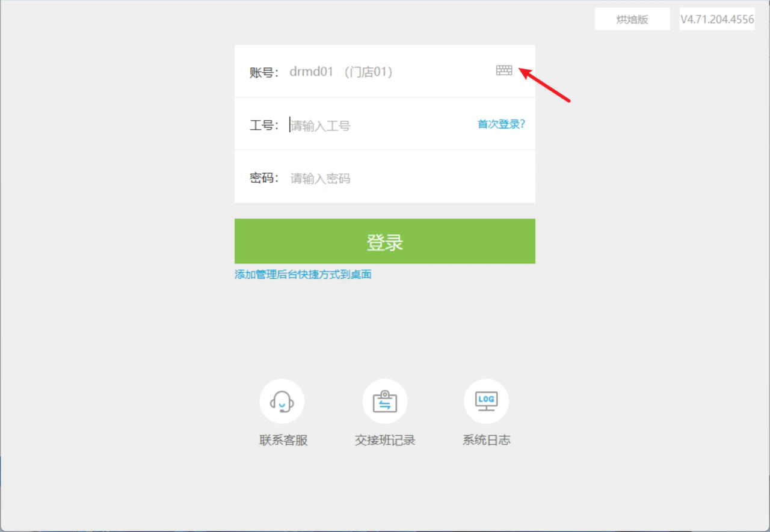Open the 首次登录? link
The width and height of the screenshot is (770, 532).
pyautogui.click(x=502, y=124)
